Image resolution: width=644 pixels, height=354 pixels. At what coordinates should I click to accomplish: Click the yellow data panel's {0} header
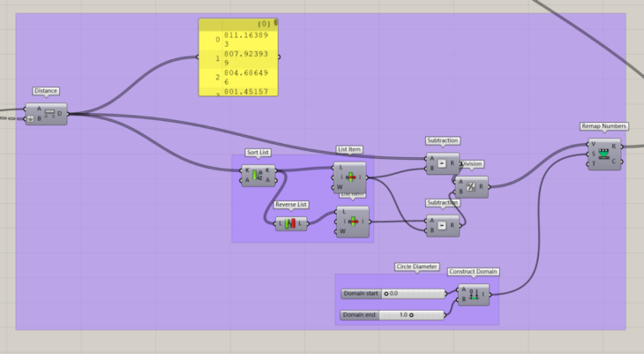[x=263, y=23]
